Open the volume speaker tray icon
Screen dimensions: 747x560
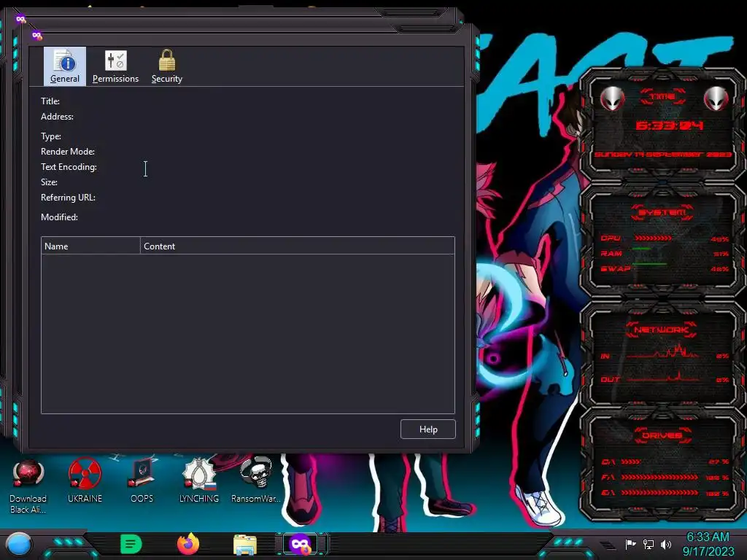[666, 544]
